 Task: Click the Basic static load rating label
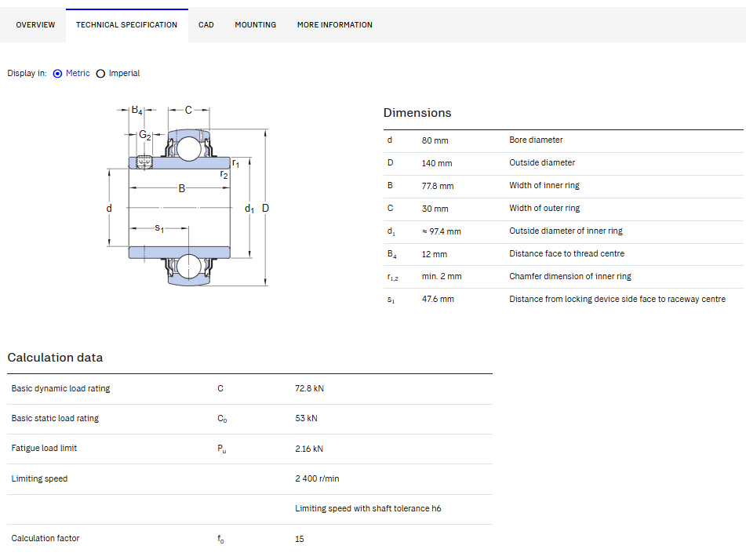pos(55,418)
